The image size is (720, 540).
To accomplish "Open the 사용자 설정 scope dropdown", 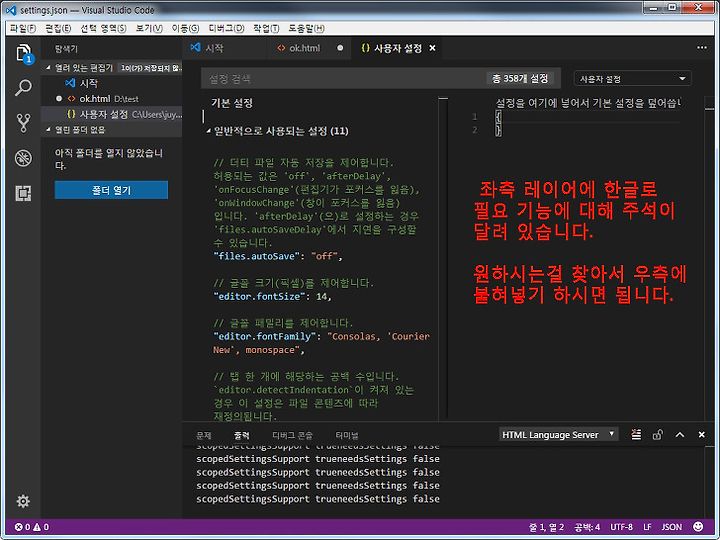I will pyautogui.click(x=633, y=79).
